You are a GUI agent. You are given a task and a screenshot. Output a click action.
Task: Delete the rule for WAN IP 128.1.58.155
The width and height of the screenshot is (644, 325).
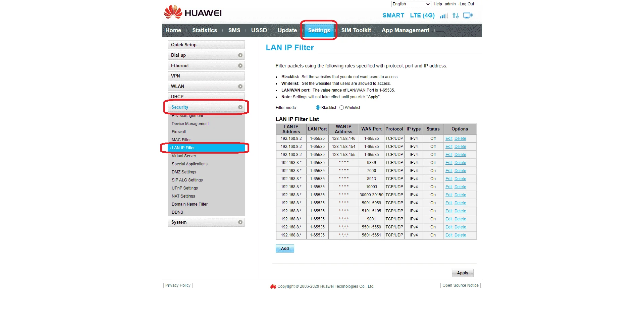pyautogui.click(x=460, y=155)
